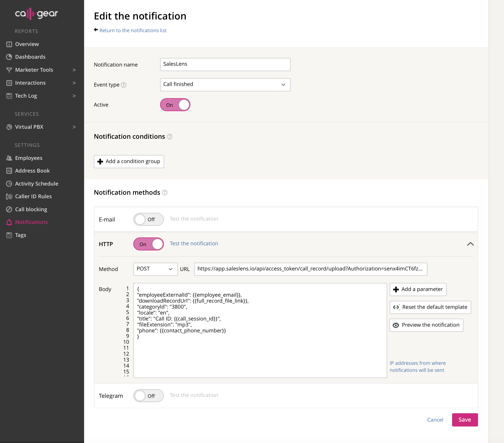
Task: Click the back arrow icon near Return link
Action: 96,30
